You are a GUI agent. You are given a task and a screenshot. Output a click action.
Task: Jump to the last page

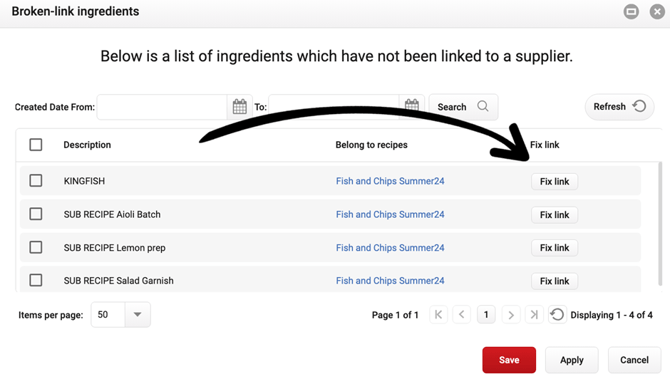coord(534,315)
